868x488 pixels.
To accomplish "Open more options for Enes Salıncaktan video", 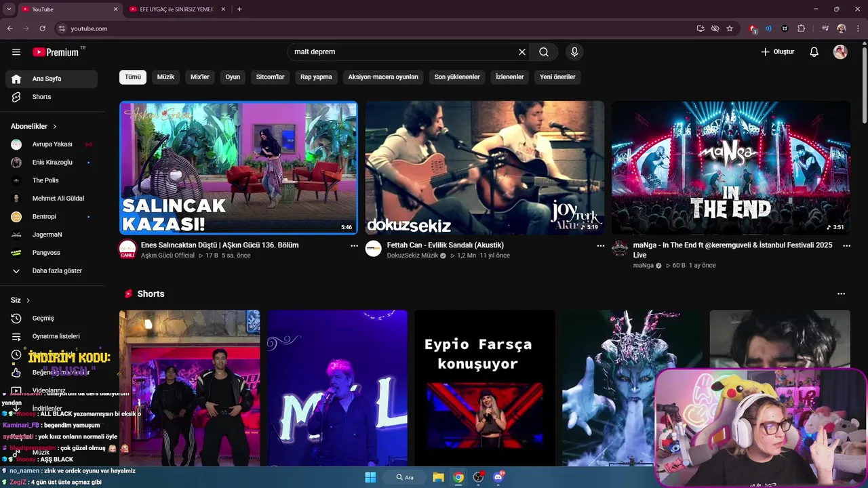I will tap(354, 246).
